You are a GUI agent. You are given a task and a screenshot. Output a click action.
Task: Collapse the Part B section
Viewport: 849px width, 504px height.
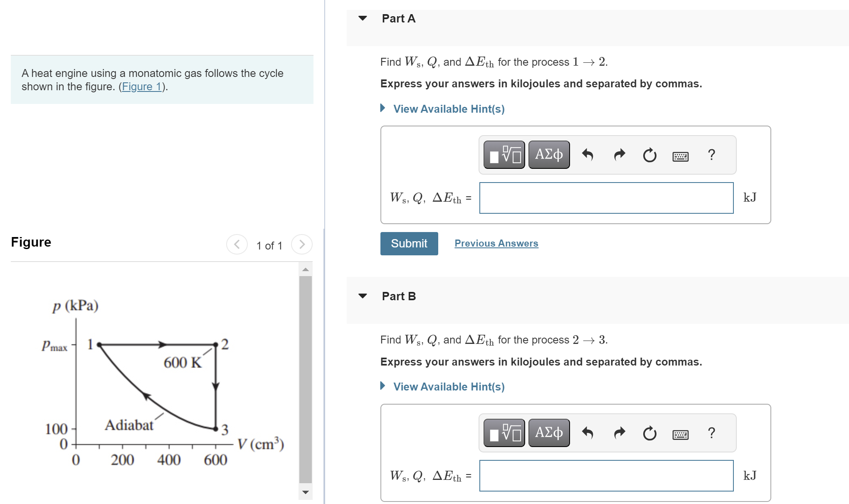pyautogui.click(x=363, y=296)
